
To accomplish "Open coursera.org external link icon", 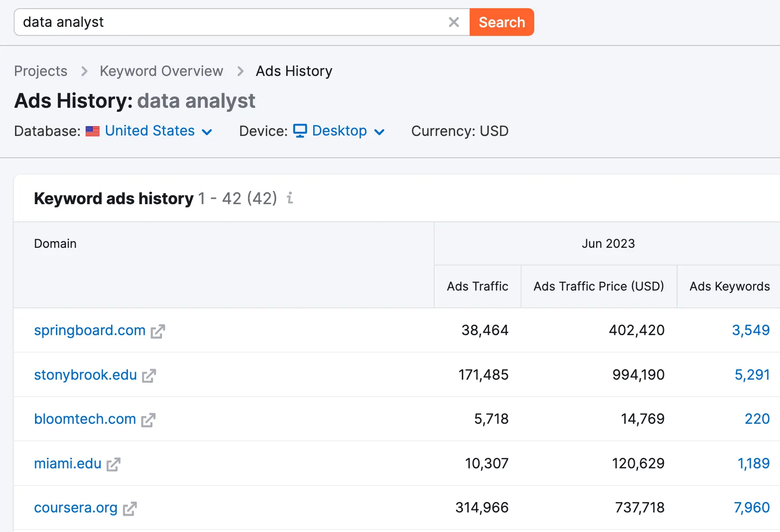I will click(130, 508).
